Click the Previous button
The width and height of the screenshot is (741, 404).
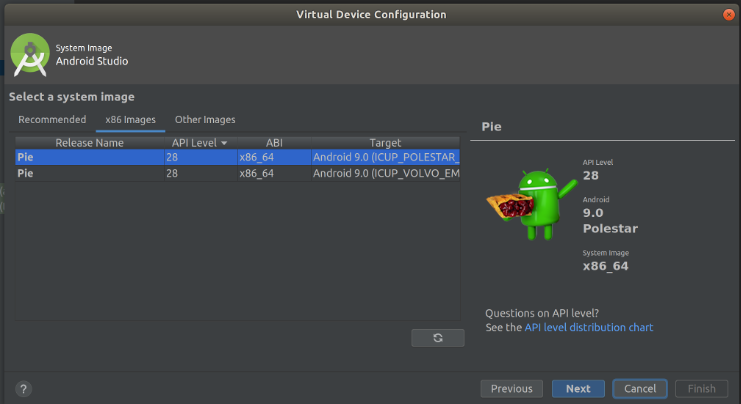(x=511, y=388)
